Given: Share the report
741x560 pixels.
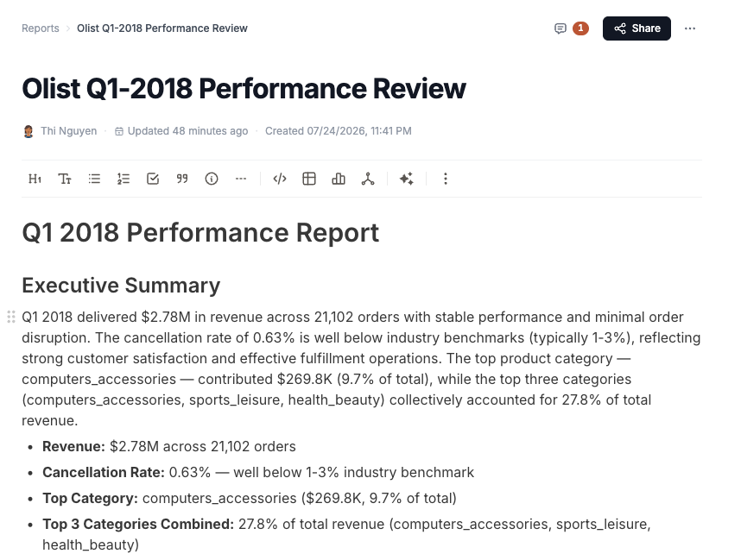Looking at the screenshot, I should pyautogui.click(x=636, y=28).
